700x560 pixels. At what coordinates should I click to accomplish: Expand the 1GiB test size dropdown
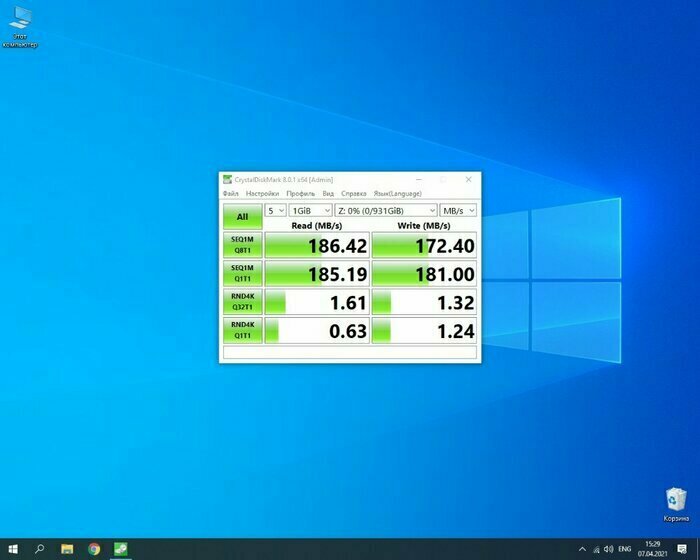click(x=309, y=211)
